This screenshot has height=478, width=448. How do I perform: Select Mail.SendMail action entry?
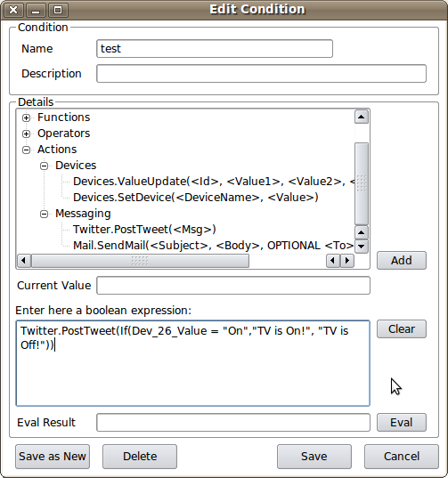point(213,246)
